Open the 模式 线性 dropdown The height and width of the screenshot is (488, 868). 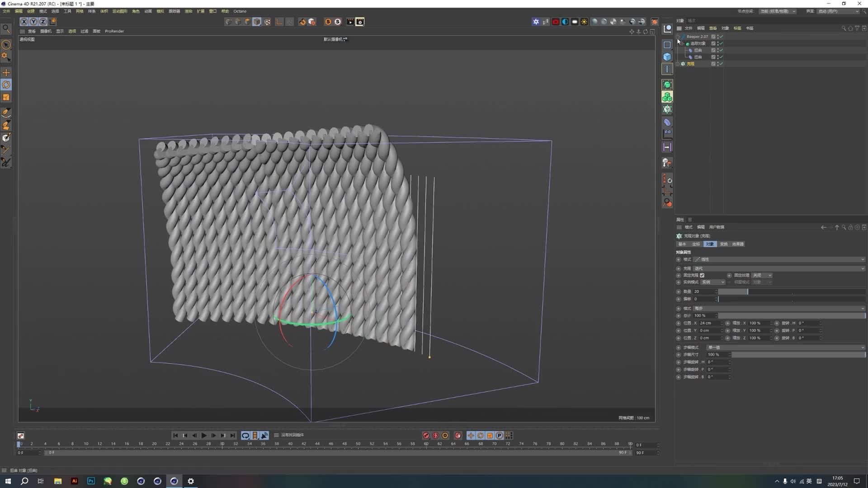coord(779,259)
